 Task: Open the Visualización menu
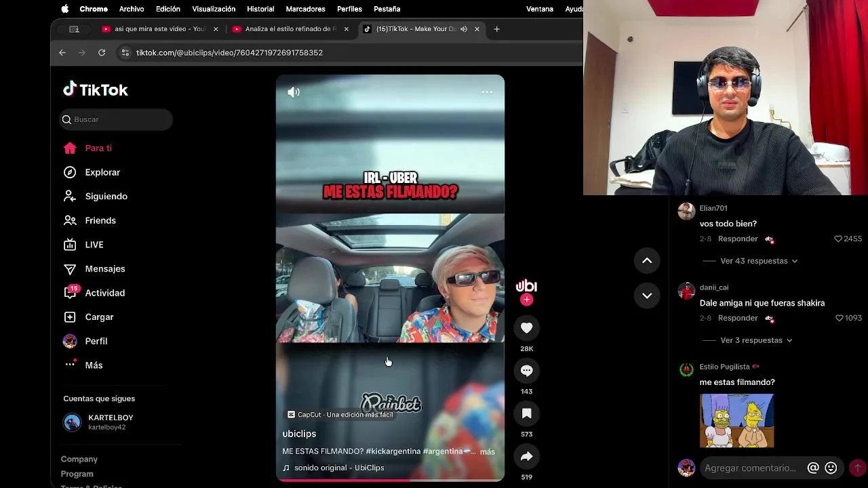click(214, 9)
